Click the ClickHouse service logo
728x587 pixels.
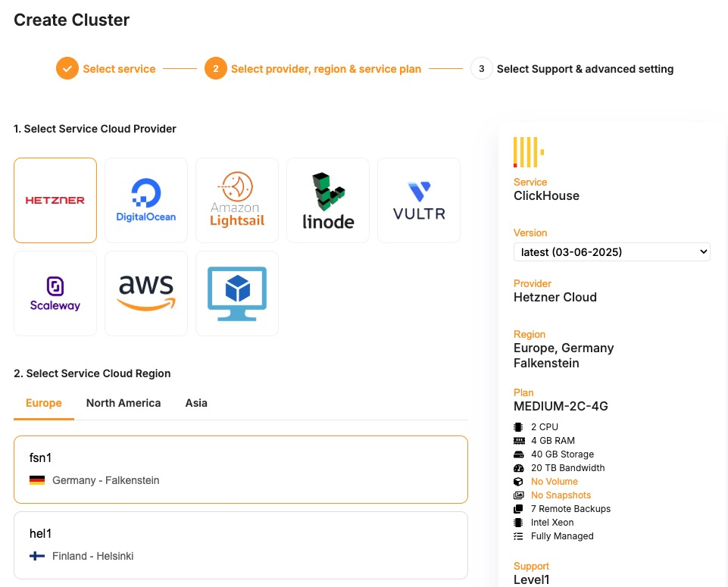coord(528,152)
